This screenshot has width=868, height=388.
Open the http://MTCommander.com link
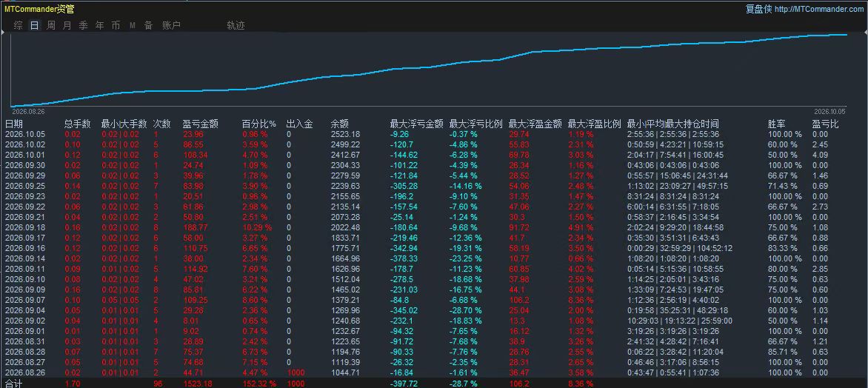tap(818, 10)
